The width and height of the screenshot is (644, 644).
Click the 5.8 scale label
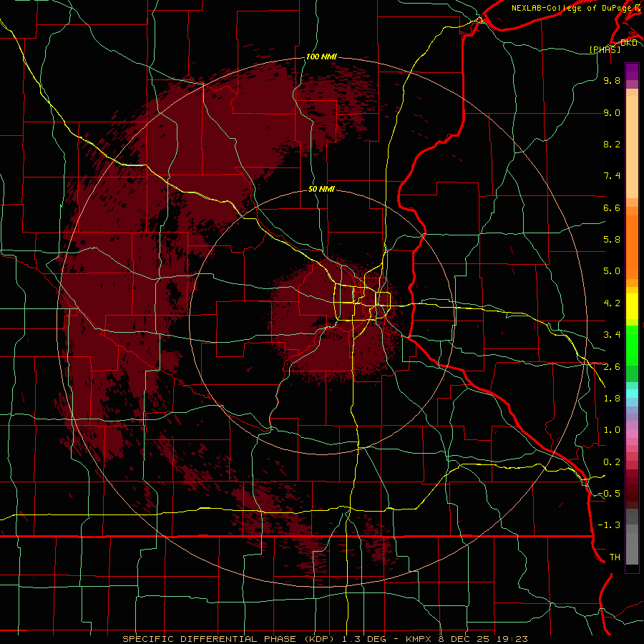pos(612,240)
